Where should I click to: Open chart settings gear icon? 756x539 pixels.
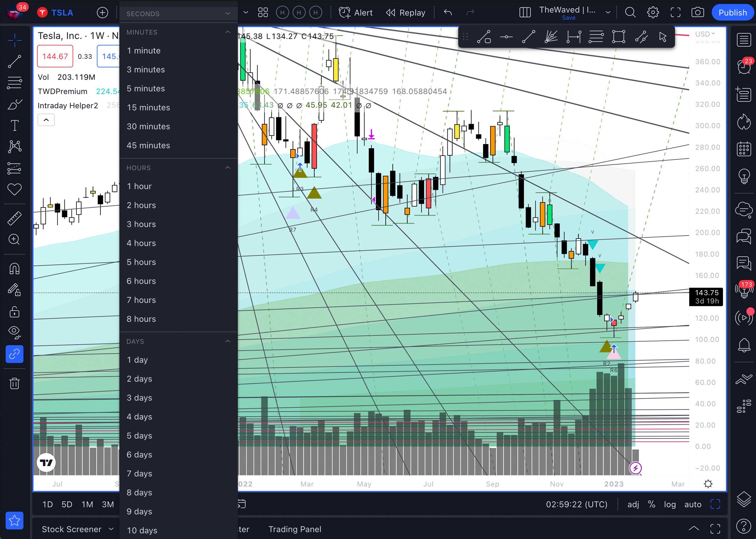pyautogui.click(x=653, y=13)
